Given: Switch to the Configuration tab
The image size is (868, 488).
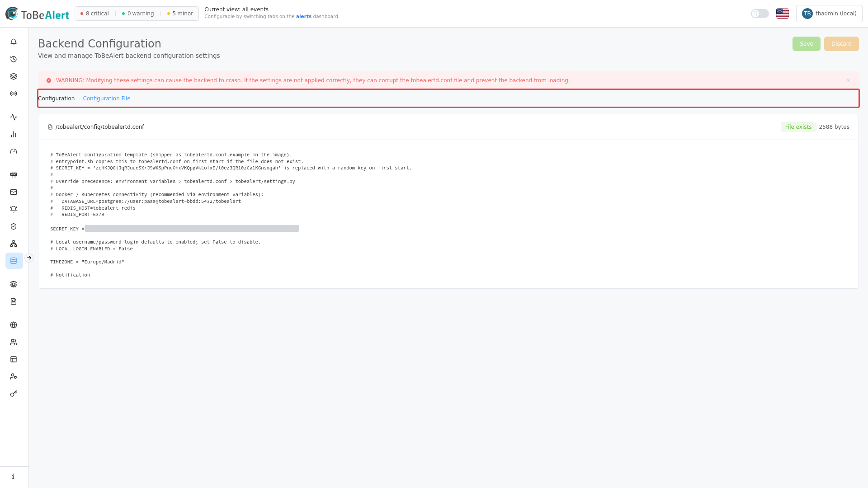Looking at the screenshot, I should pos(56,99).
